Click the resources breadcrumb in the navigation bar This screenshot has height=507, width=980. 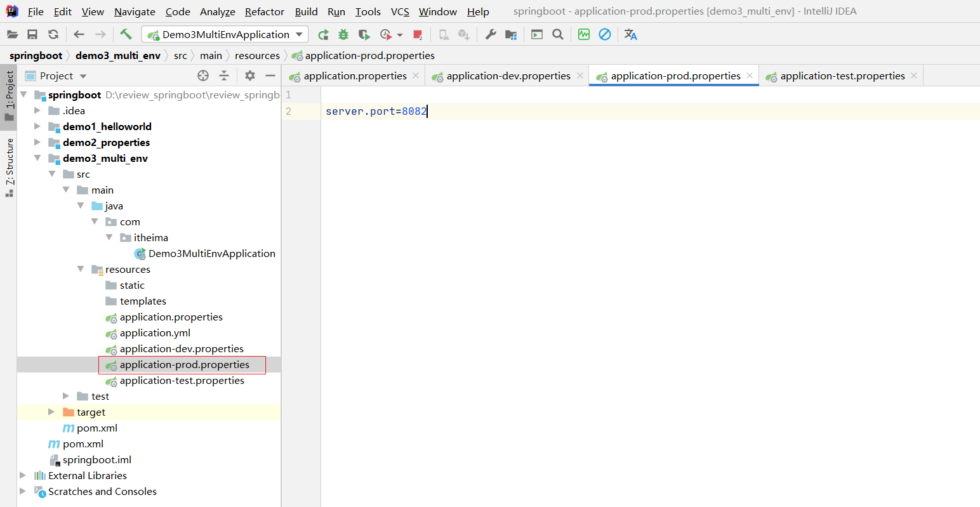(x=257, y=55)
